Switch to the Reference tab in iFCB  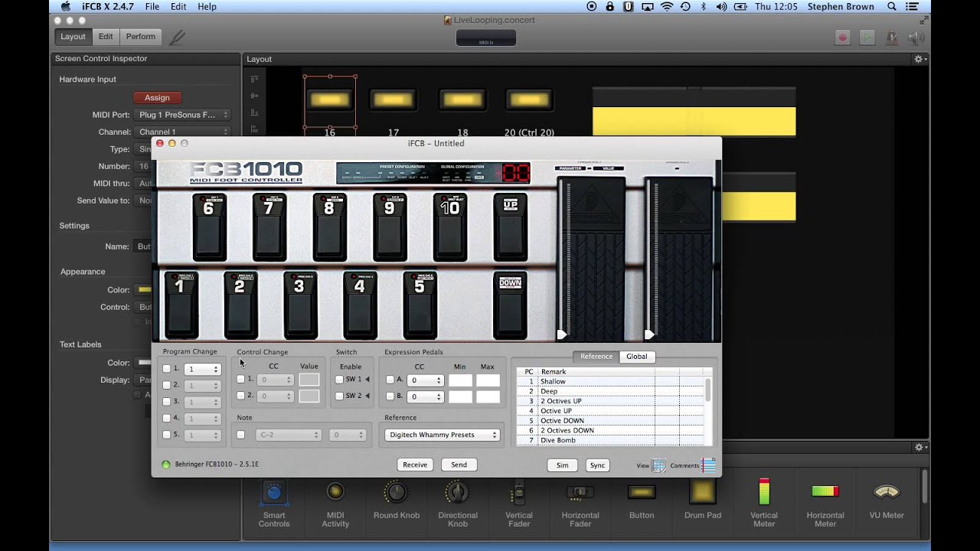(596, 356)
